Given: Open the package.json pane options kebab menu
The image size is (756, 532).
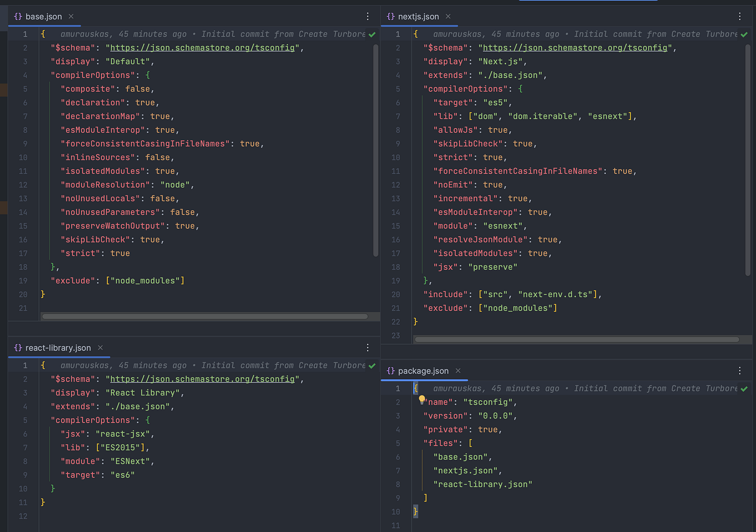Looking at the screenshot, I should coord(740,371).
